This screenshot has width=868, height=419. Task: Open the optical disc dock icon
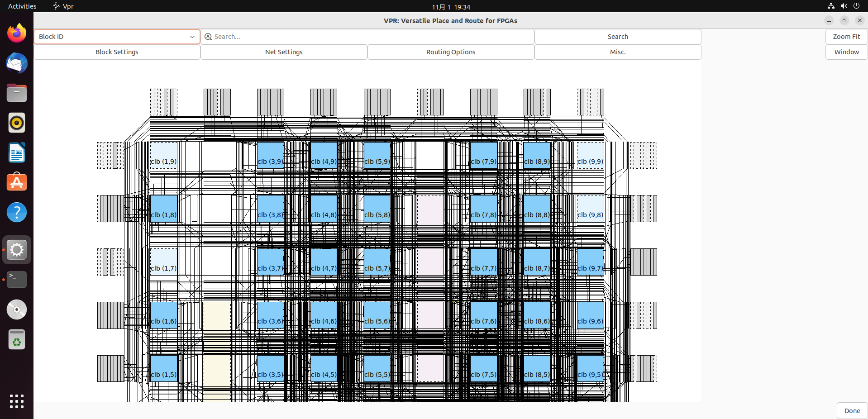click(17, 309)
